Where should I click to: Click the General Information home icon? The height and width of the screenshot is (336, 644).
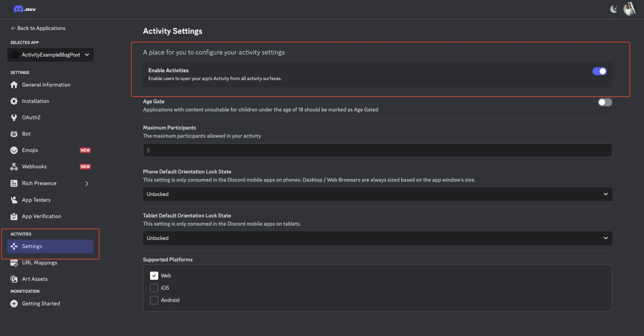(14, 85)
